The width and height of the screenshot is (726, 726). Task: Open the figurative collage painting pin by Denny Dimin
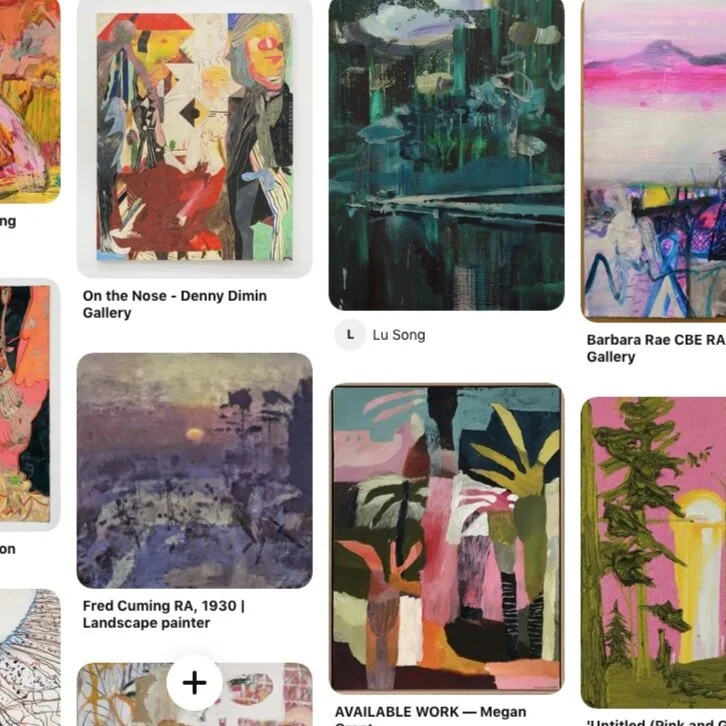[194, 138]
